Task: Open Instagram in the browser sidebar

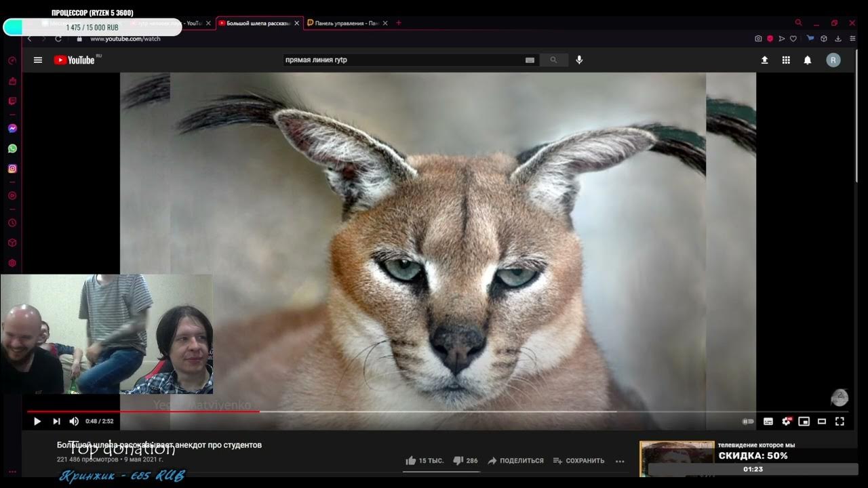Action: 12,169
